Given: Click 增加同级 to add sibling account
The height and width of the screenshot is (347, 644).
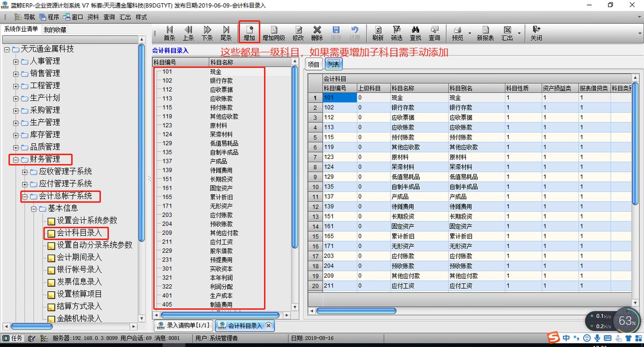Looking at the screenshot, I should coord(274,33).
